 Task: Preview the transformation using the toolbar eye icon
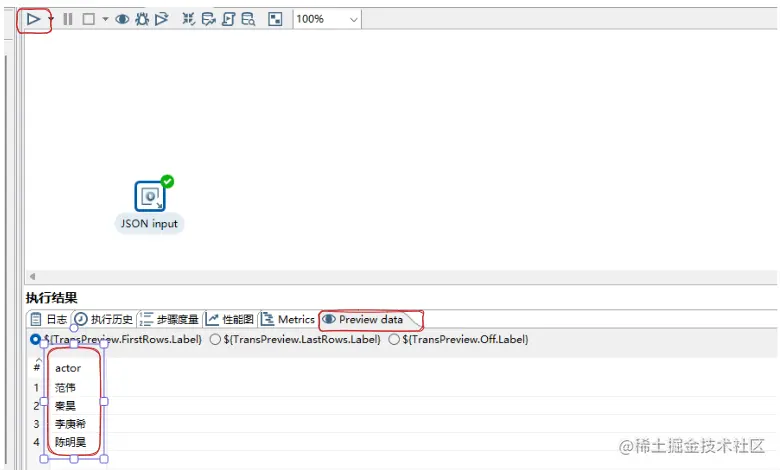[x=122, y=19]
